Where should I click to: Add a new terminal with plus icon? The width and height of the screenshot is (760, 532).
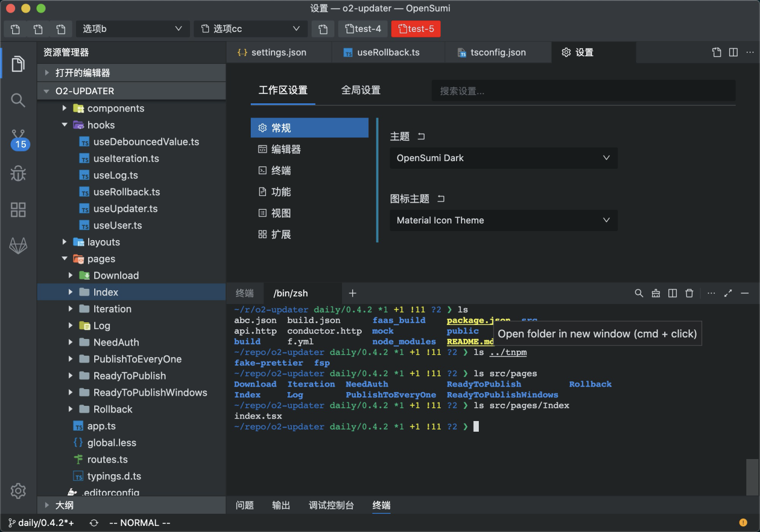click(353, 293)
